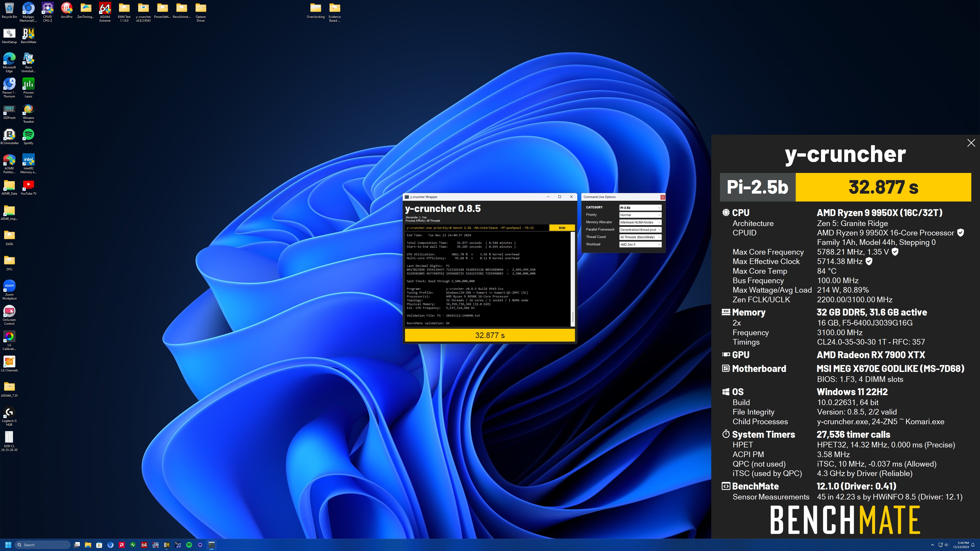This screenshot has width=980, height=551.
Task: Open the Microsoft Edge desktop shortcut
Action: click(x=9, y=63)
